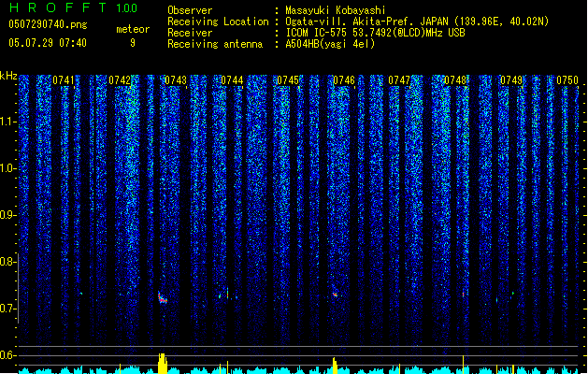The width and height of the screenshot is (588, 374).
Task: Click the 0.7 kHz axis label
Action: 8,309
